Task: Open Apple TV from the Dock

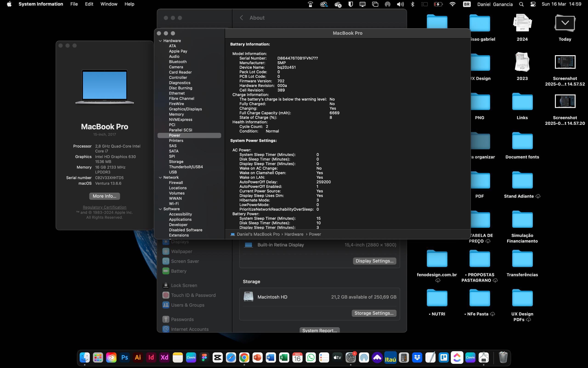Action: coord(337,357)
